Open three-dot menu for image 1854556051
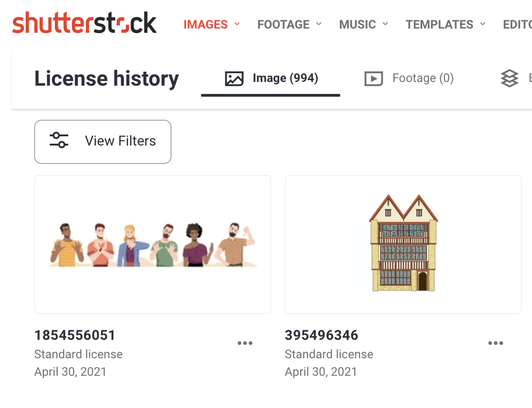 coord(245,343)
